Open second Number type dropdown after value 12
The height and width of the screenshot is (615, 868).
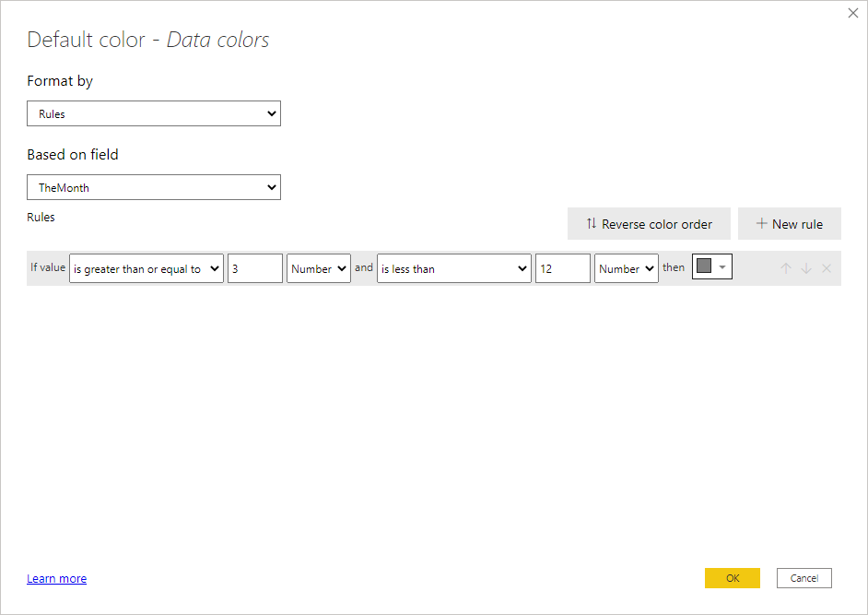pos(626,268)
